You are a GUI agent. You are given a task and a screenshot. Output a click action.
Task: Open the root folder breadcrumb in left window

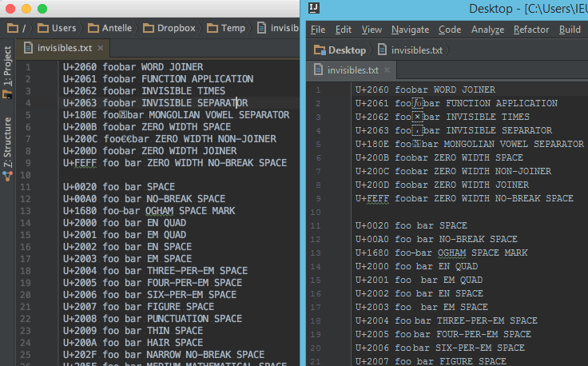(x=17, y=28)
